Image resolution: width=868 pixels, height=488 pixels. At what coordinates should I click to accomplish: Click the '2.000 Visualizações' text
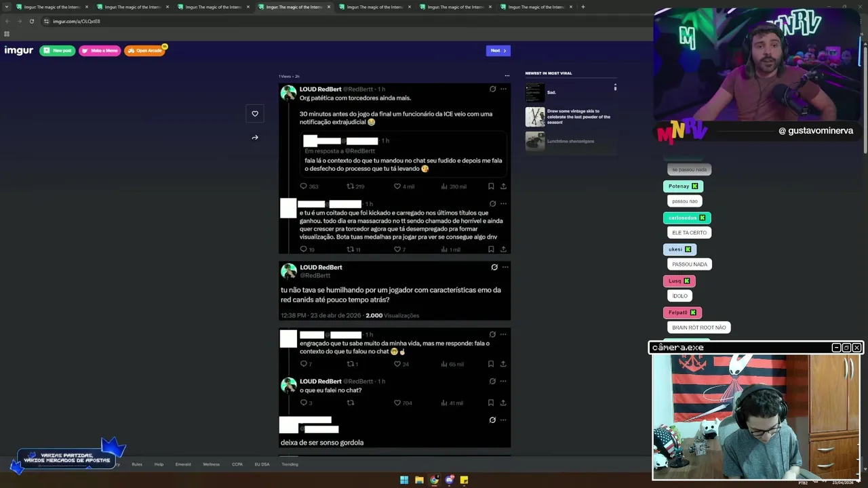pos(393,315)
